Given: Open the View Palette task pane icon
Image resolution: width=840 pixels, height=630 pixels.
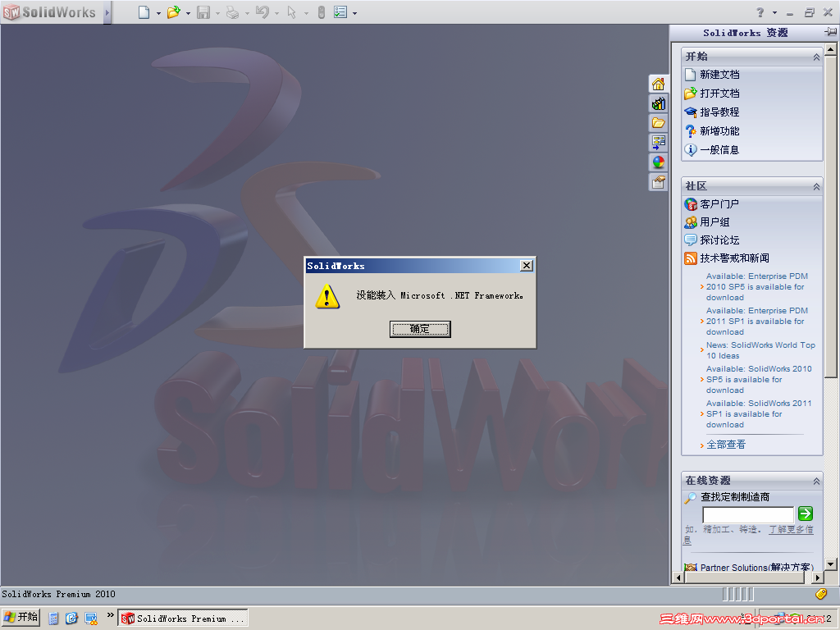Looking at the screenshot, I should [659, 143].
